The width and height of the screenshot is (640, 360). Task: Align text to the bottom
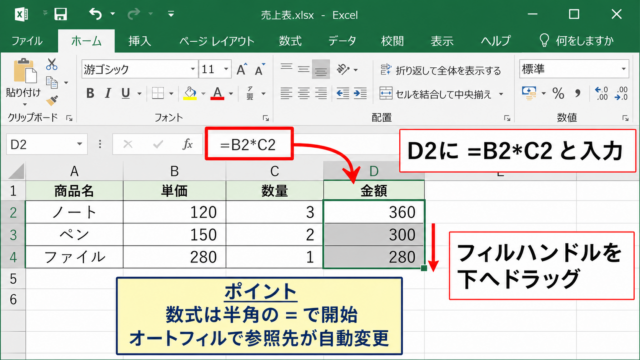321,69
